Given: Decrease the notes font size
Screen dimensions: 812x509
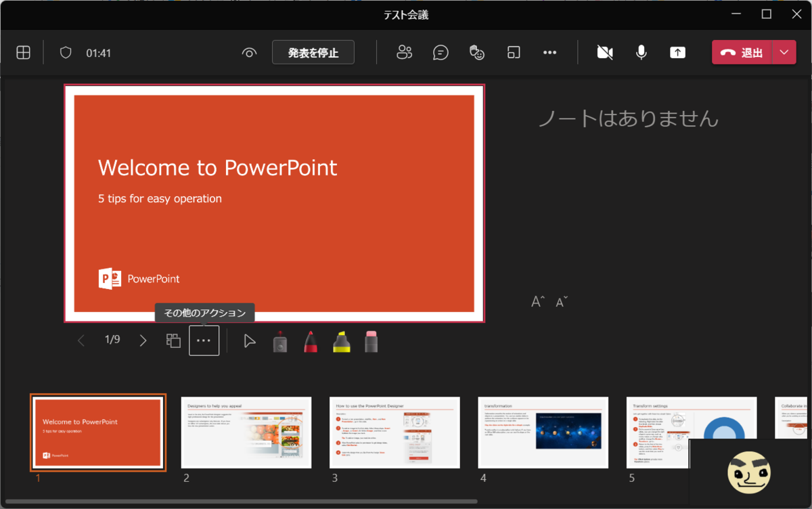Looking at the screenshot, I should [562, 302].
